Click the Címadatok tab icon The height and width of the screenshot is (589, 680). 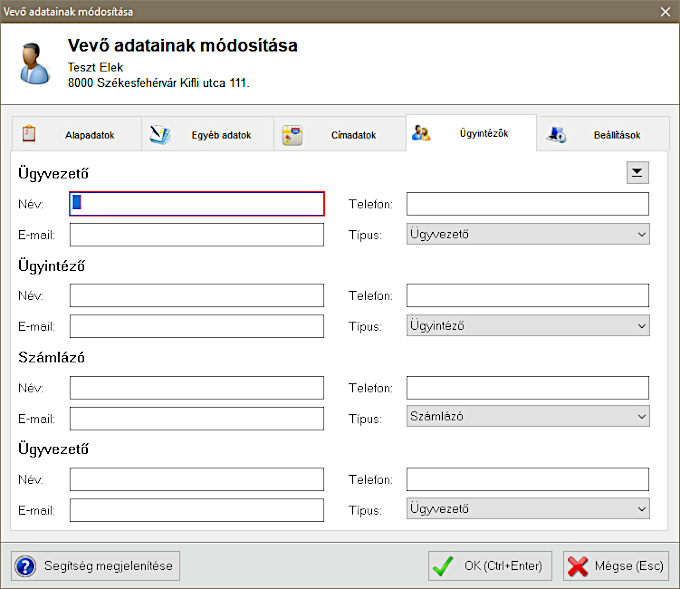point(292,135)
